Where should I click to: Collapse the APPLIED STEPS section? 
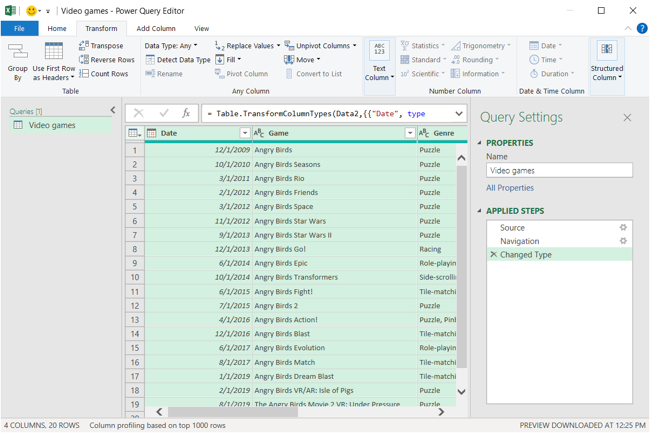click(x=480, y=211)
